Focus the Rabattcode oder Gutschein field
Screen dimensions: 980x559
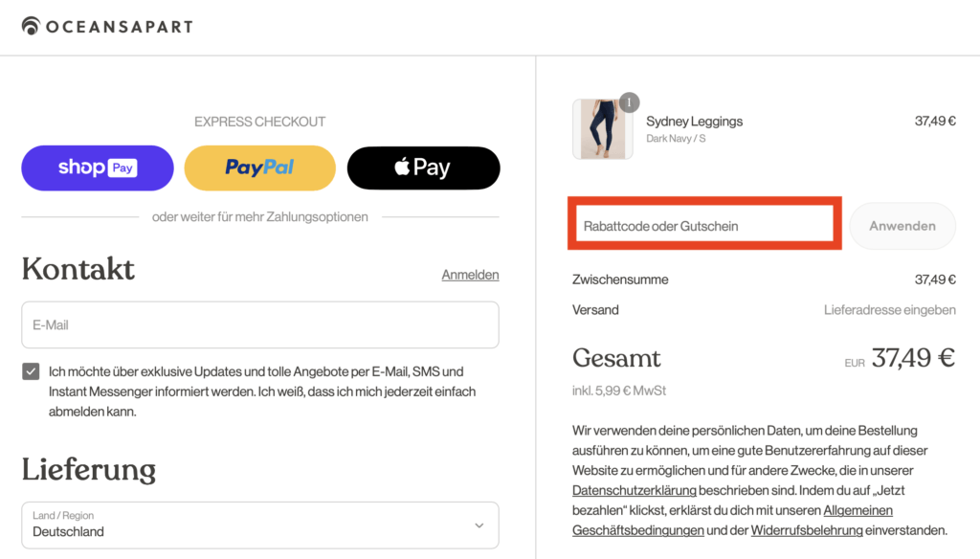[x=704, y=226]
